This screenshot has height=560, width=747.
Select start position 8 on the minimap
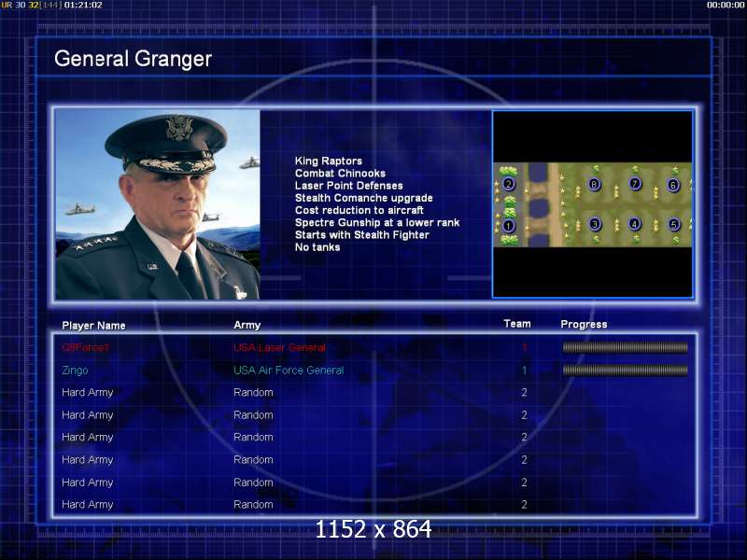(594, 184)
